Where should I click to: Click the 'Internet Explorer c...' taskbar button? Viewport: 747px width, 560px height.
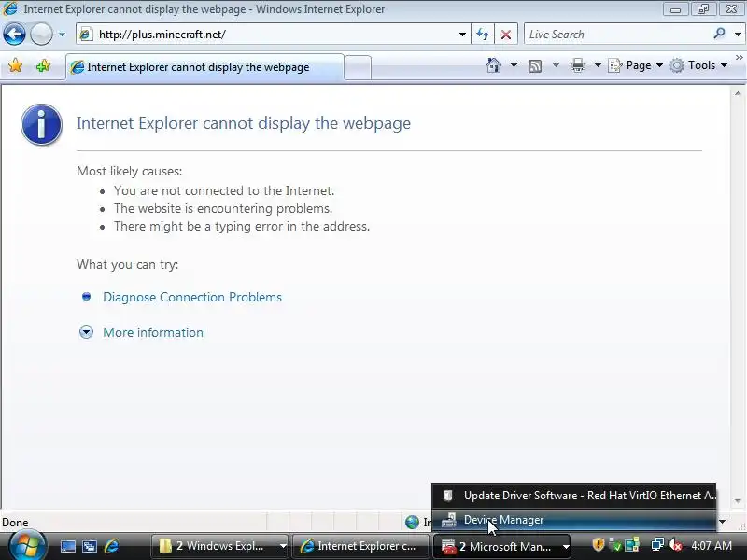pyautogui.click(x=360, y=546)
